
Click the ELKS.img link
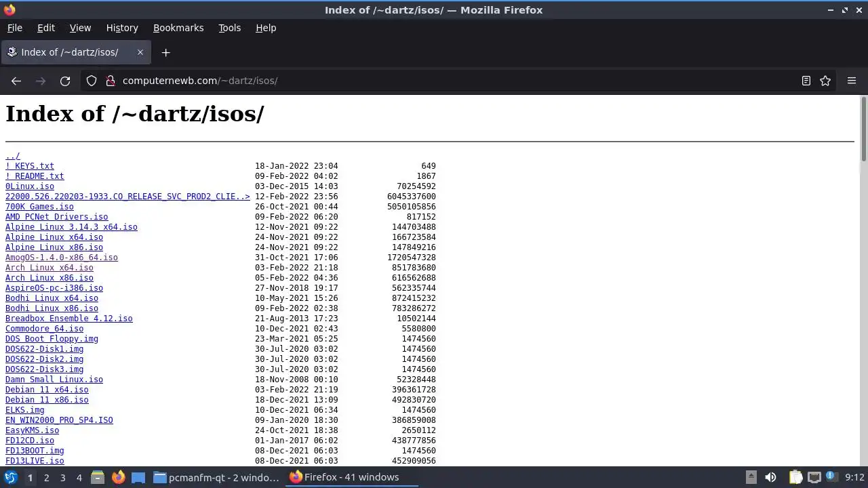(x=25, y=410)
